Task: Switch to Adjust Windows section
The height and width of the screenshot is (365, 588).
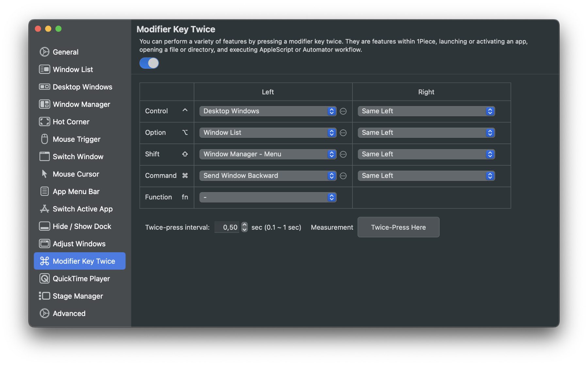Action: click(x=79, y=244)
